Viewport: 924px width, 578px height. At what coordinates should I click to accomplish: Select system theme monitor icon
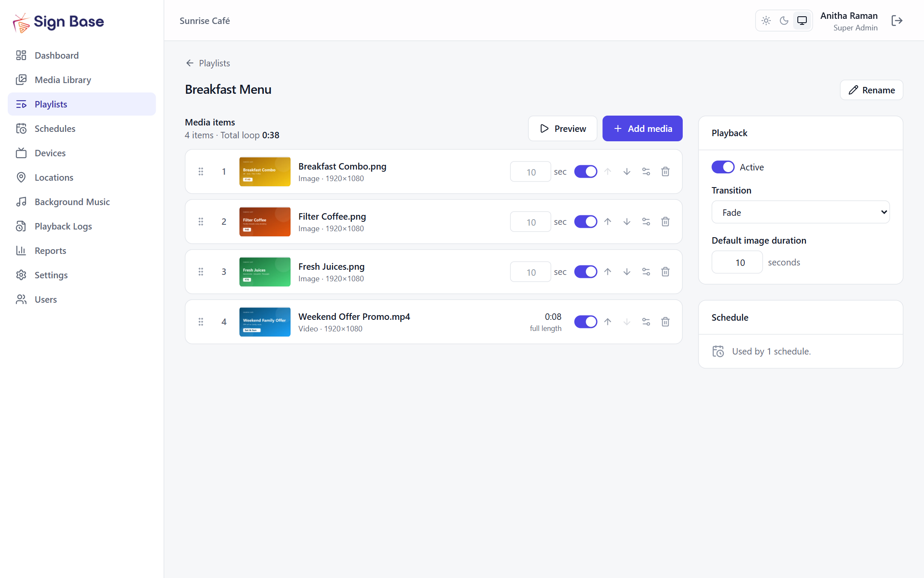(802, 21)
